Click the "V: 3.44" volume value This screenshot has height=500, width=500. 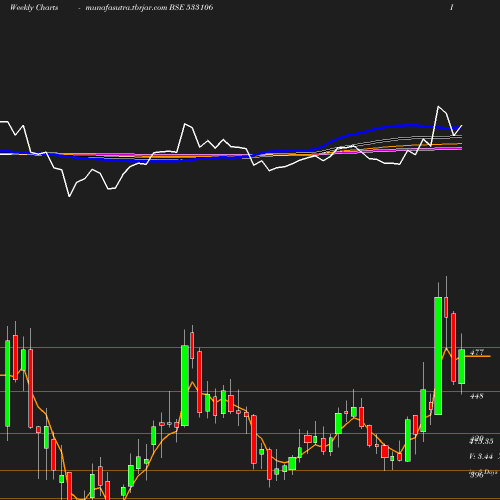point(481,456)
